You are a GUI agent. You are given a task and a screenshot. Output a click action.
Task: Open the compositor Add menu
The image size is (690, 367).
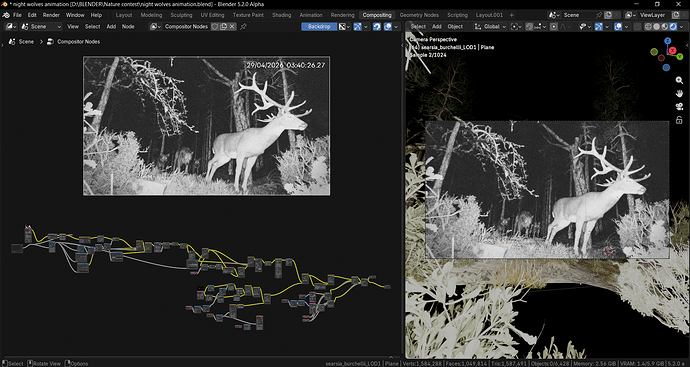(x=111, y=26)
